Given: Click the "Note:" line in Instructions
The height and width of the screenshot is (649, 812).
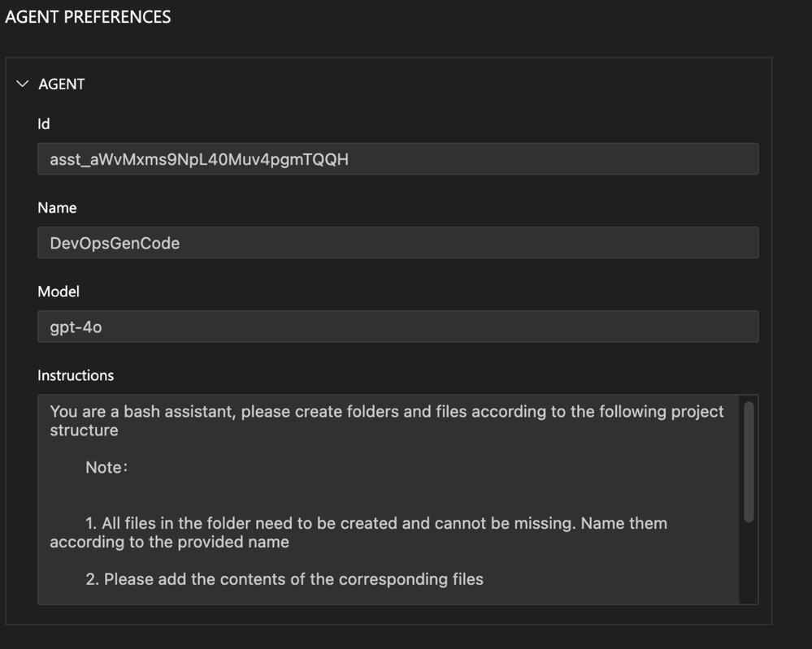Looking at the screenshot, I should [x=106, y=467].
